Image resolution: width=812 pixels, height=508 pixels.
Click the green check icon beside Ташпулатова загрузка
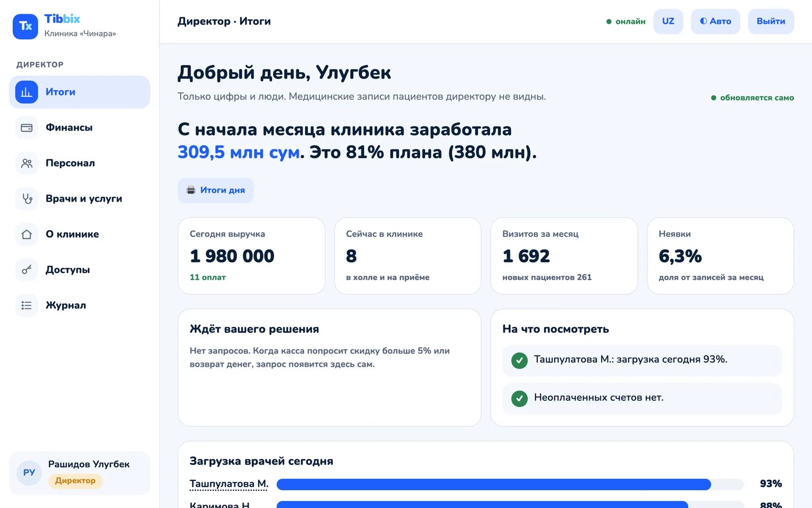tap(519, 361)
